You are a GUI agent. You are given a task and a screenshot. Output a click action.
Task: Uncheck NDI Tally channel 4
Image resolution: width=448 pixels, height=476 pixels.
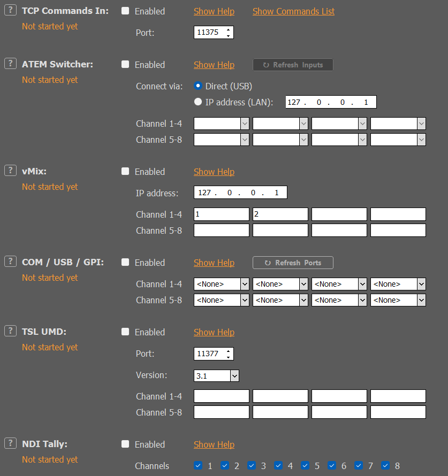tap(278, 465)
